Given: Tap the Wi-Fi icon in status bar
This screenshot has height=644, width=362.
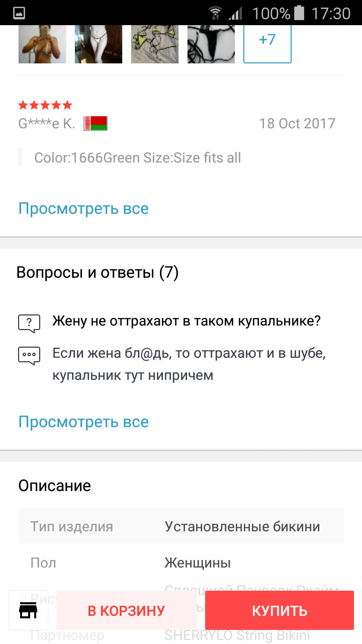Looking at the screenshot, I should (x=215, y=13).
